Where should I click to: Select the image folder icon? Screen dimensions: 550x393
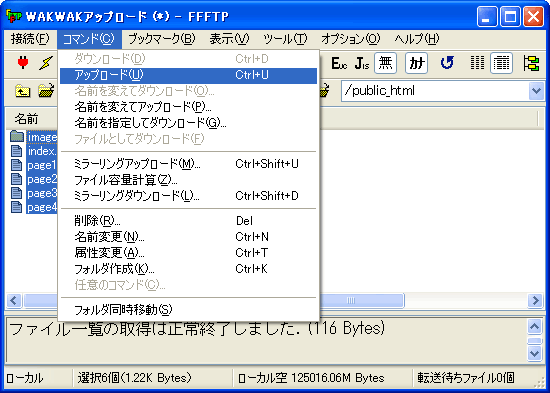coord(17,136)
